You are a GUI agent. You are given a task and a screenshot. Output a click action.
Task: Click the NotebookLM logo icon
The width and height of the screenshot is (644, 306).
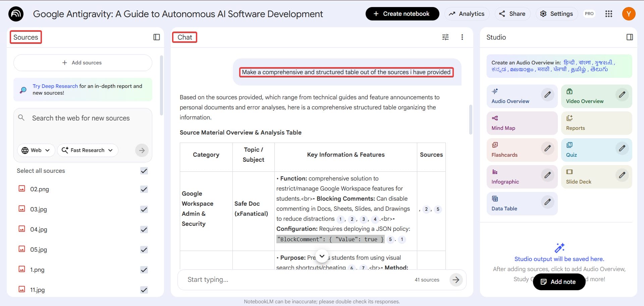tap(16, 14)
